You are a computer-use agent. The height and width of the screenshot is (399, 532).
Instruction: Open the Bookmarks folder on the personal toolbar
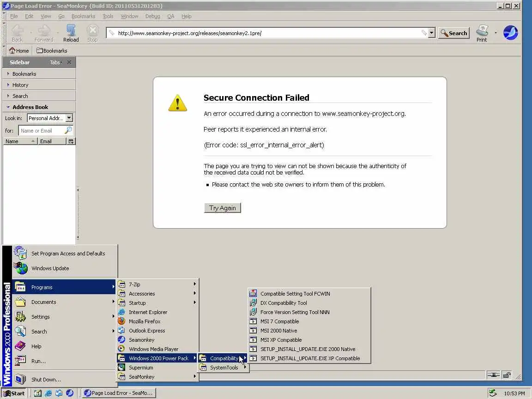(x=52, y=50)
